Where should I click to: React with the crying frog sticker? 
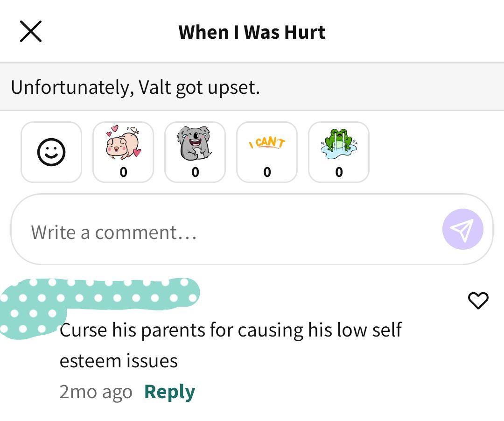[x=339, y=152]
